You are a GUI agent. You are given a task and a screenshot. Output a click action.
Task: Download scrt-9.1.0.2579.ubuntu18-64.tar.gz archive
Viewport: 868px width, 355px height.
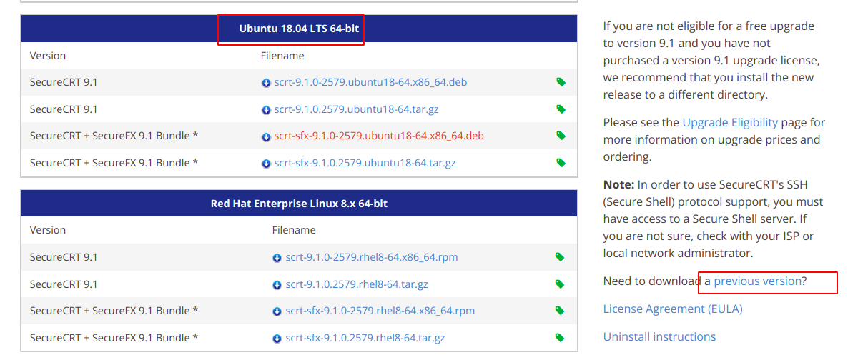pos(356,109)
